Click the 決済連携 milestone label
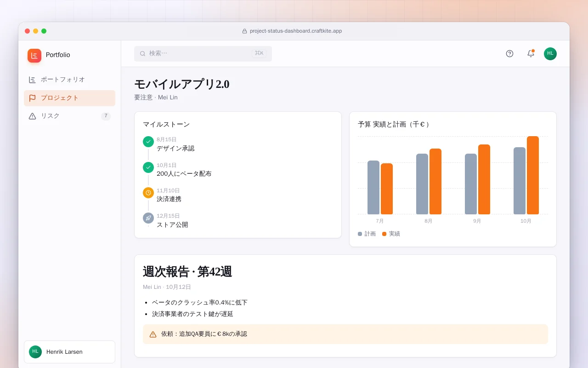588x368 pixels. point(169,199)
